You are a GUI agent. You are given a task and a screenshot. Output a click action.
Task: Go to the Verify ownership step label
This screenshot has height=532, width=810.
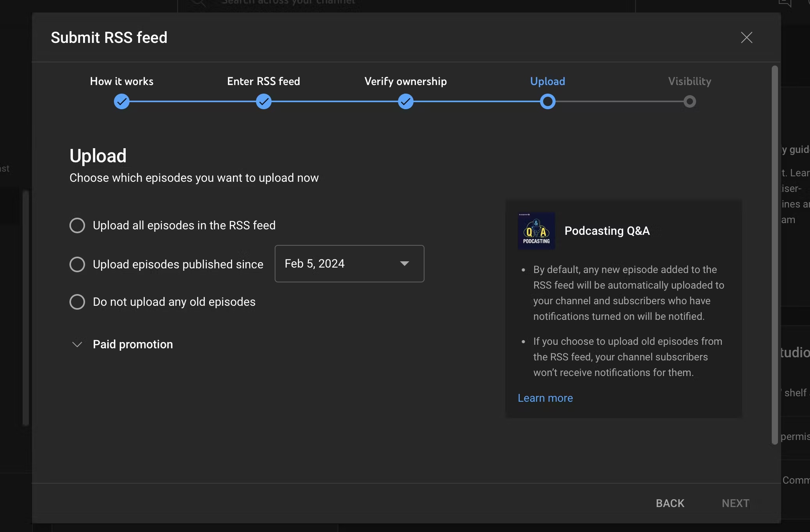(405, 81)
